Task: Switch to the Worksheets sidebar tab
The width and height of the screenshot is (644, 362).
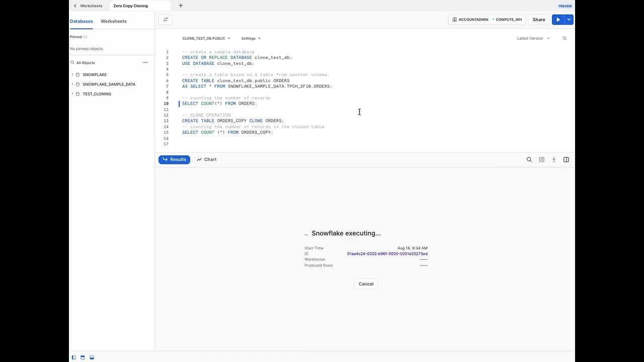Action: tap(114, 21)
